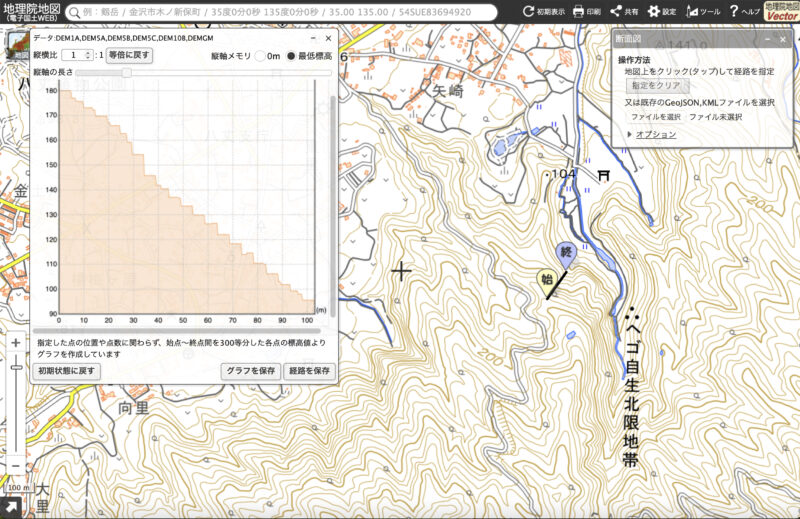Viewport: 800px width, 519px height.
Task: Click the 経路を保存 button
Action: point(308,371)
